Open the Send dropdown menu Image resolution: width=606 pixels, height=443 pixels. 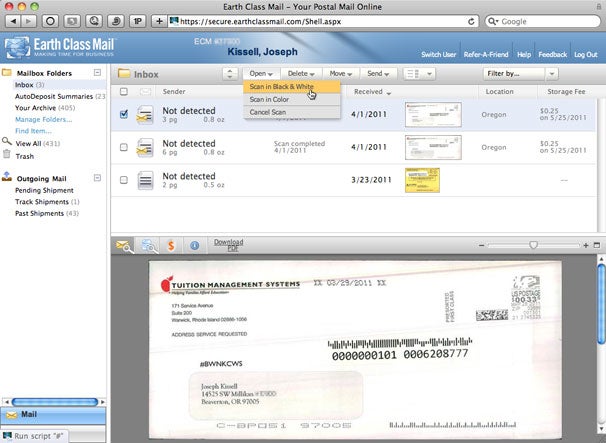[378, 73]
